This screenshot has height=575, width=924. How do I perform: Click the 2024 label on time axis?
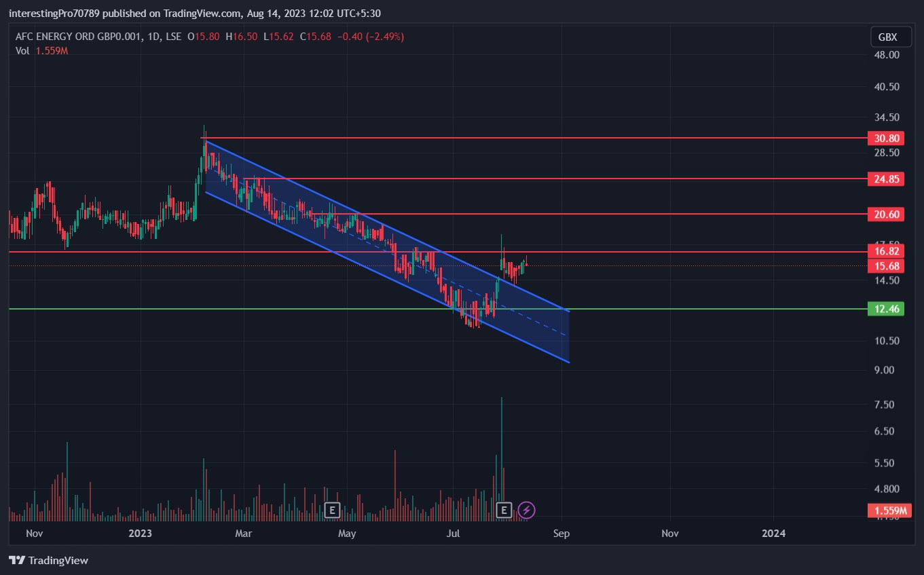point(773,534)
